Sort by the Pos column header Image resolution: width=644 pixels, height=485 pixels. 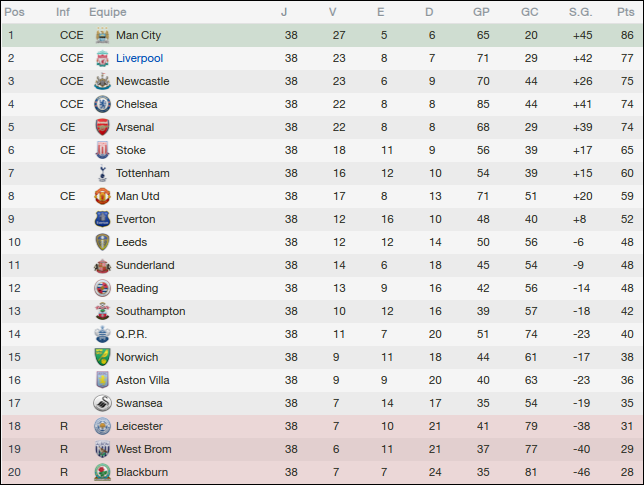(15, 12)
